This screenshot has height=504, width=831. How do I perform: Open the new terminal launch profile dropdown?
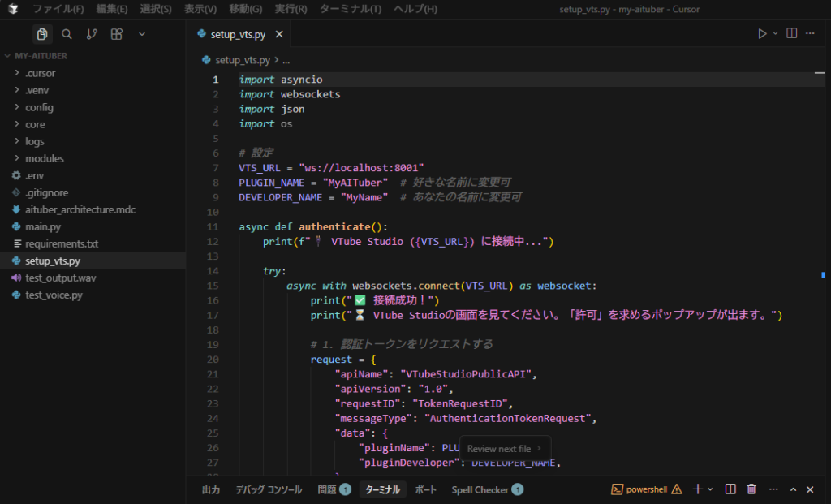tap(711, 489)
